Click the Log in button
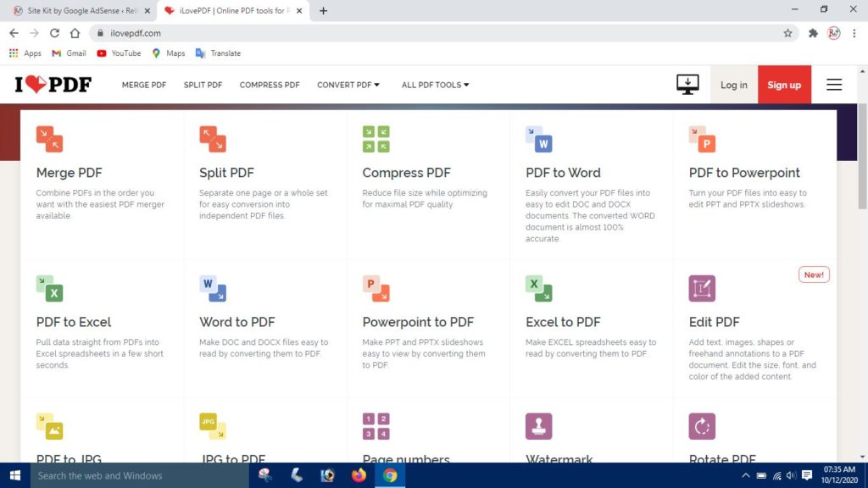 point(733,85)
